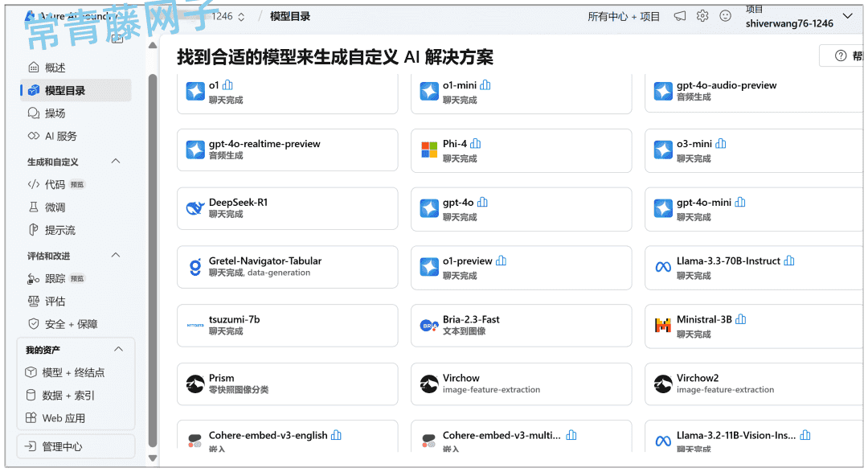
Task: Click the 评估 scales icon
Action: tap(33, 302)
